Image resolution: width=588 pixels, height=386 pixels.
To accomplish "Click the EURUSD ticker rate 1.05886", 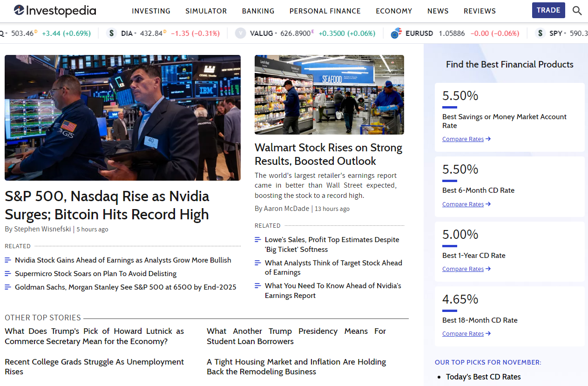I will tap(452, 33).
